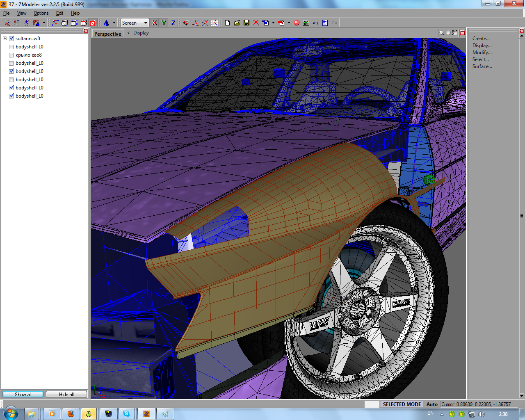Uncheck the sultanrs.wft visibility checkbox
Screen dimensions: 525x420
click(x=11, y=39)
